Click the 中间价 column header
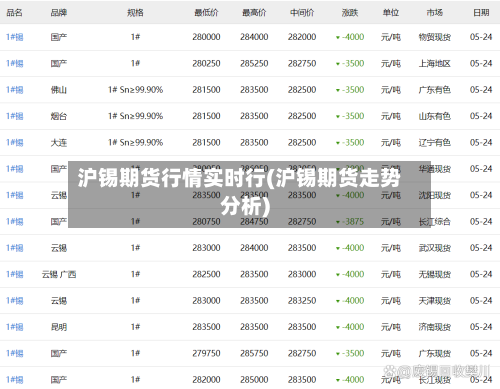This screenshot has height=389, width=500. click(302, 13)
